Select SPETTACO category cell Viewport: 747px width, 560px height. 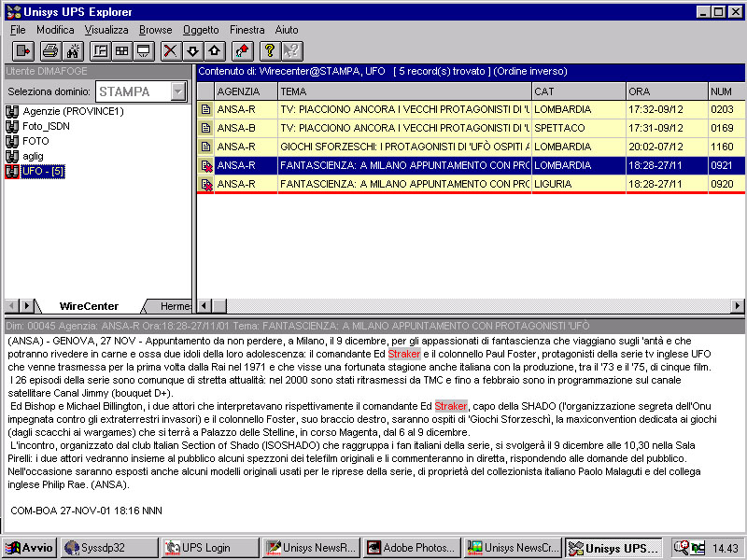[x=578, y=128]
